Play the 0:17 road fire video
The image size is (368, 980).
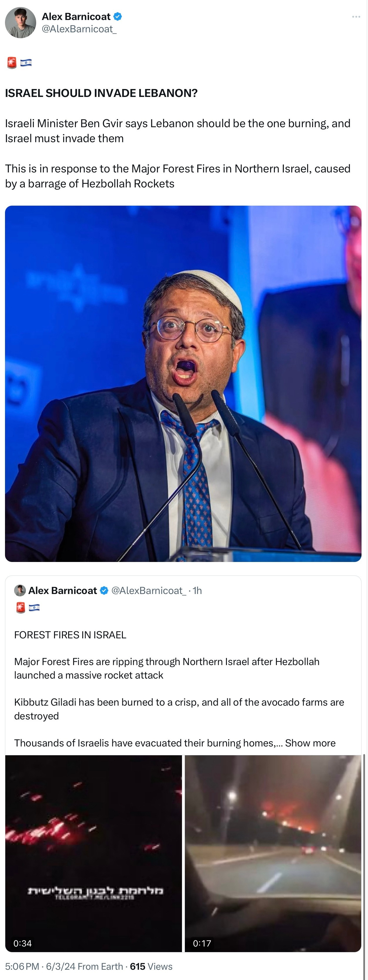273,853
